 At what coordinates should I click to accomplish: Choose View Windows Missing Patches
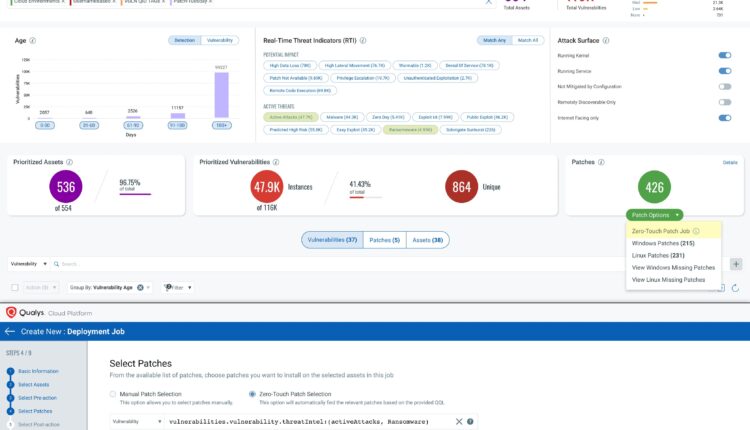[x=673, y=267]
